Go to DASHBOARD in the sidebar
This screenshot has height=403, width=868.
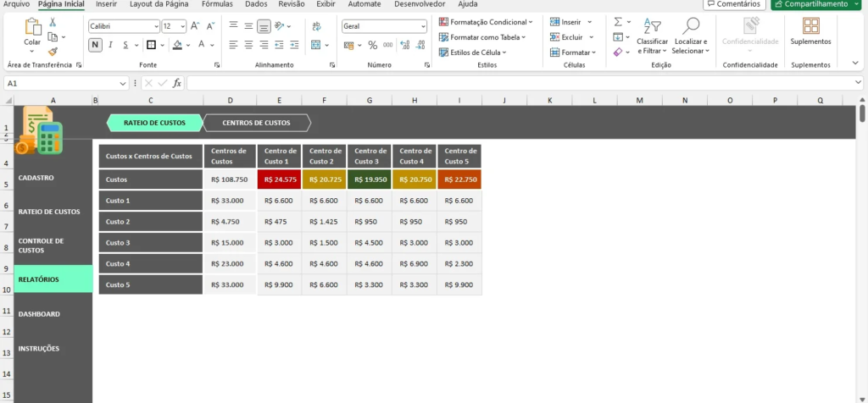coord(39,314)
